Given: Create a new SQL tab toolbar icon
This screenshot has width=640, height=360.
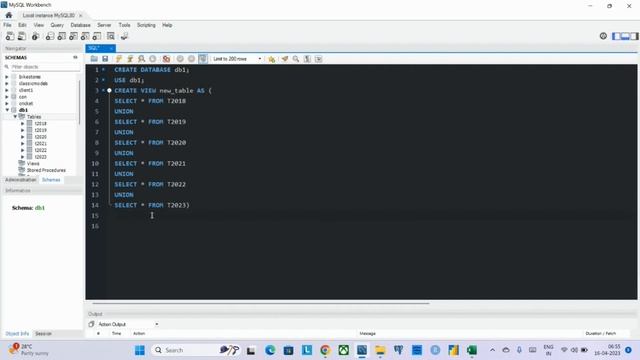Looking at the screenshot, I should click(10, 36).
